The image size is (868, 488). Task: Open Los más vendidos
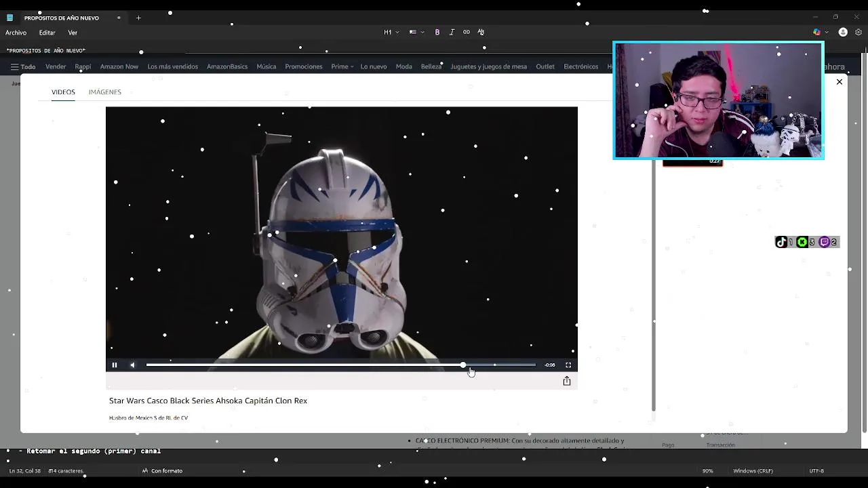(x=173, y=66)
